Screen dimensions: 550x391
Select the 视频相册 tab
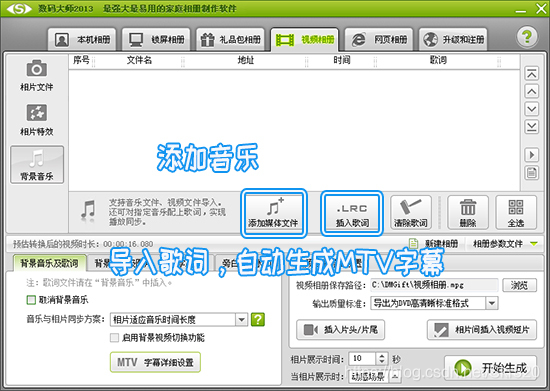pyautogui.click(x=304, y=39)
